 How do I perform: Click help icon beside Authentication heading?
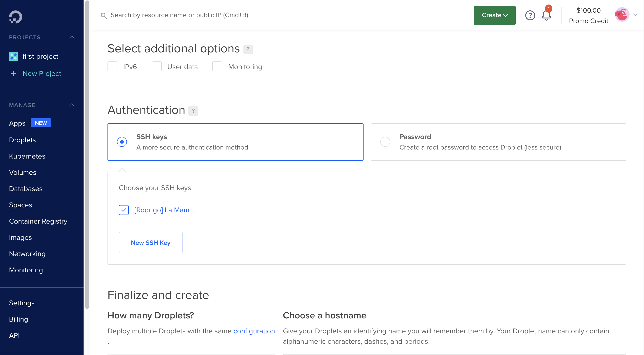(193, 111)
